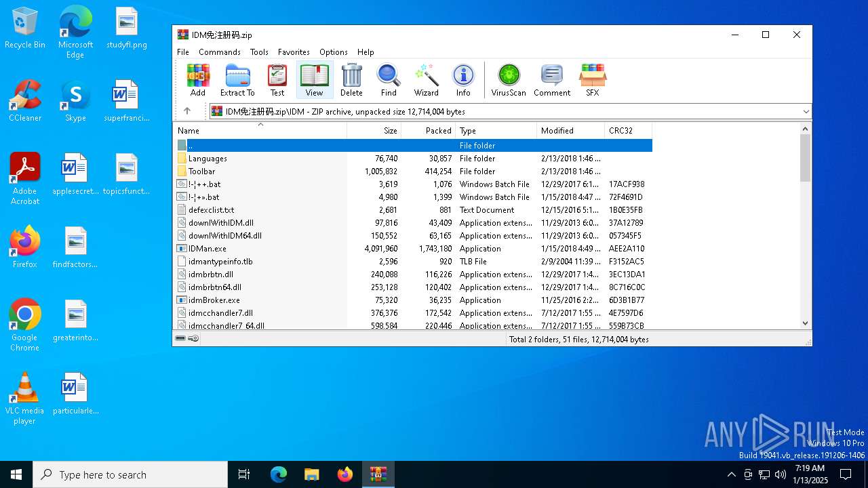The height and width of the screenshot is (488, 868).
Task: Go up one folder level arrow
Action: (187, 111)
